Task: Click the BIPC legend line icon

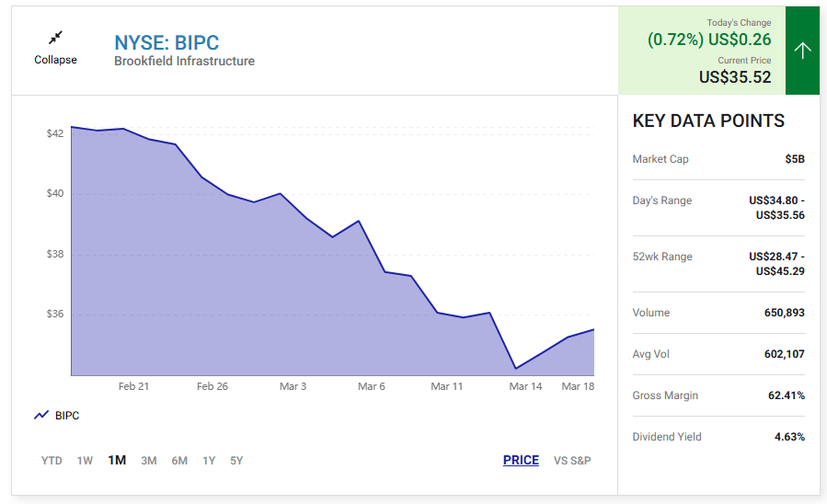Action: click(41, 415)
